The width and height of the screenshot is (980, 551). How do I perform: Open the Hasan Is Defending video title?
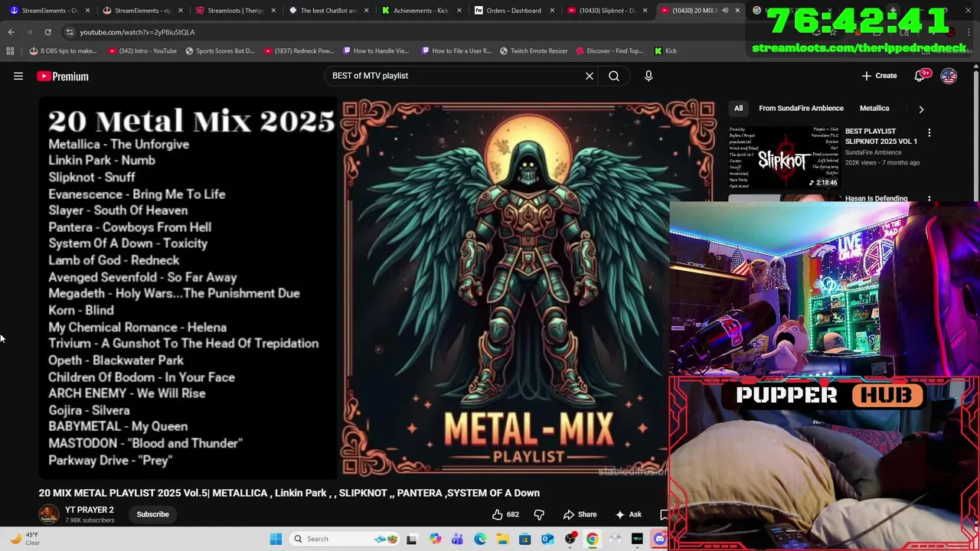[x=876, y=199]
